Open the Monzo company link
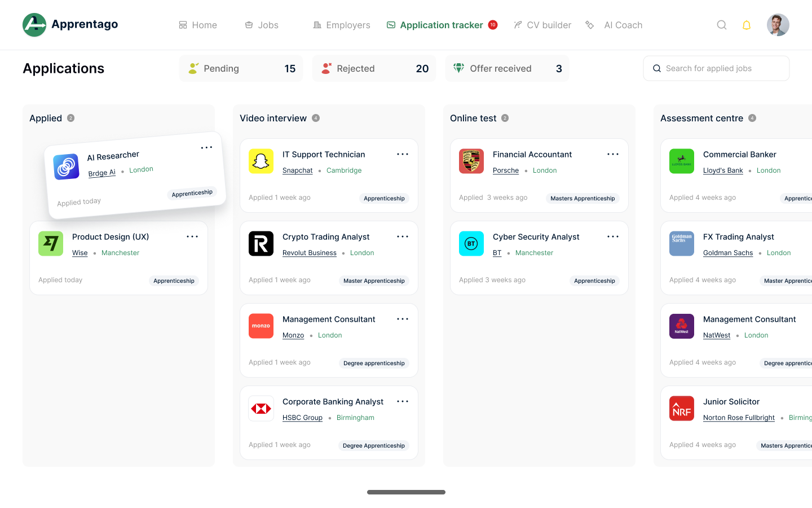 pos(293,335)
